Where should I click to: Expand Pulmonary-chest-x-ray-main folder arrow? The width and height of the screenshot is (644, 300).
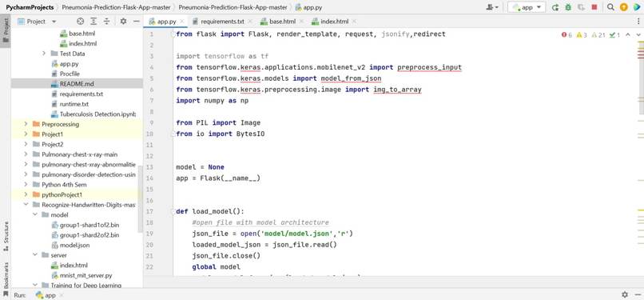[26, 154]
